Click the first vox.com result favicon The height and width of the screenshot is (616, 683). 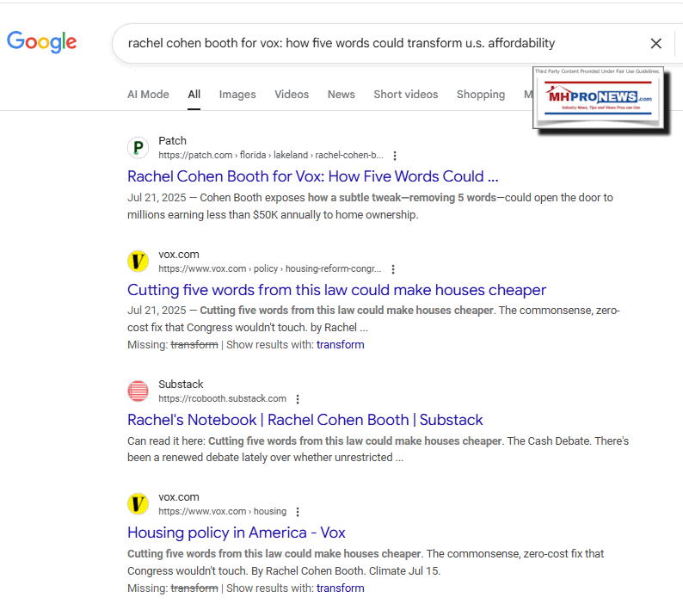coord(138,261)
